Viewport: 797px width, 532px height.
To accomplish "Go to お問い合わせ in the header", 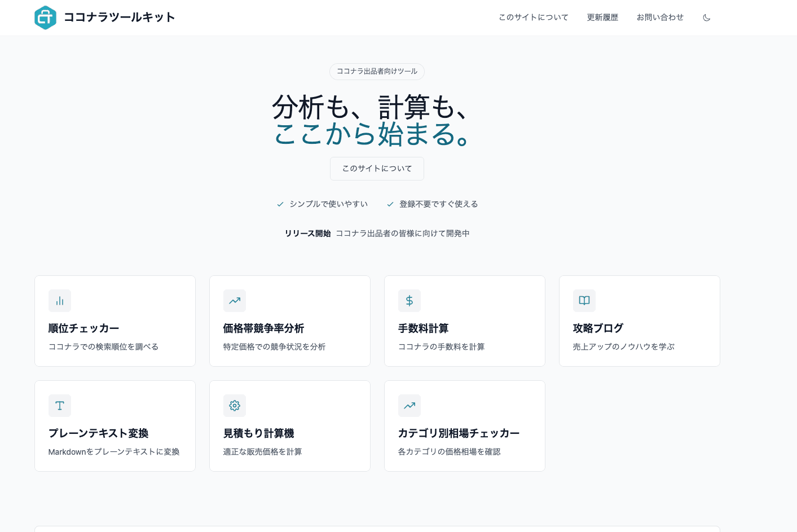I will (x=660, y=17).
